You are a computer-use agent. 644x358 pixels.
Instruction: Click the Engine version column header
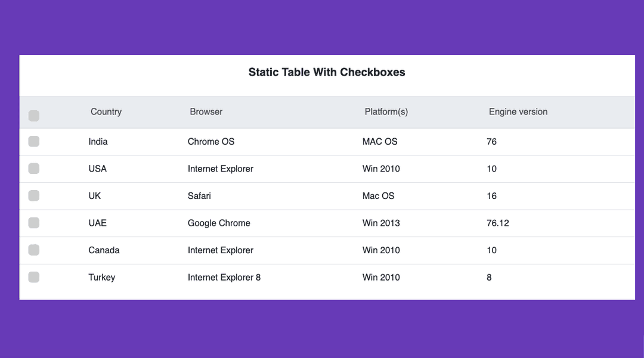coord(518,111)
